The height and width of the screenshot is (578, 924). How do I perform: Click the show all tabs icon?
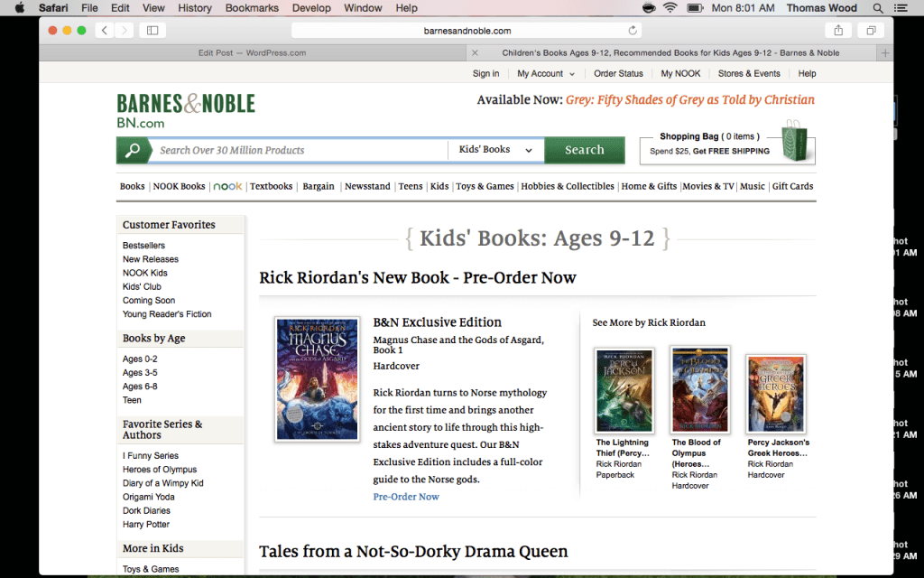[871, 31]
